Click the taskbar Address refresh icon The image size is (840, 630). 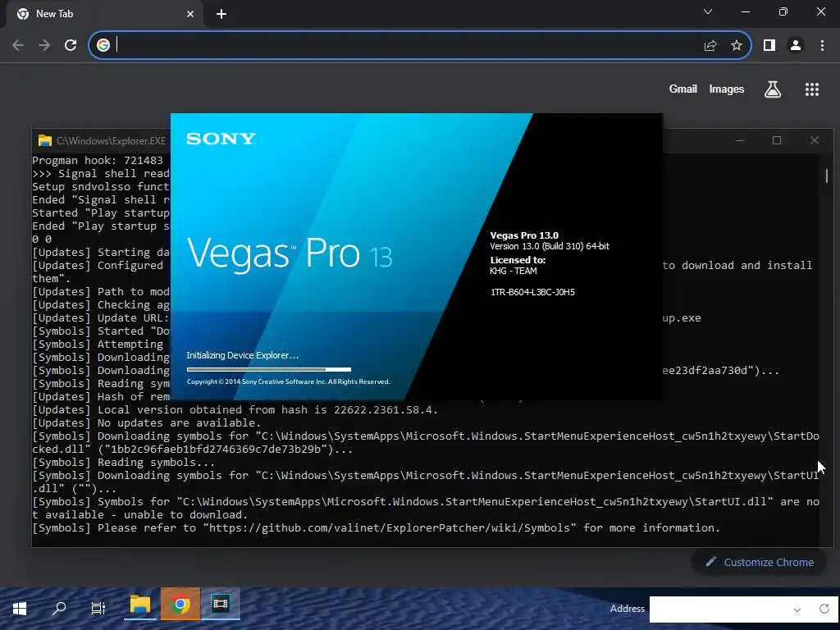click(x=824, y=609)
